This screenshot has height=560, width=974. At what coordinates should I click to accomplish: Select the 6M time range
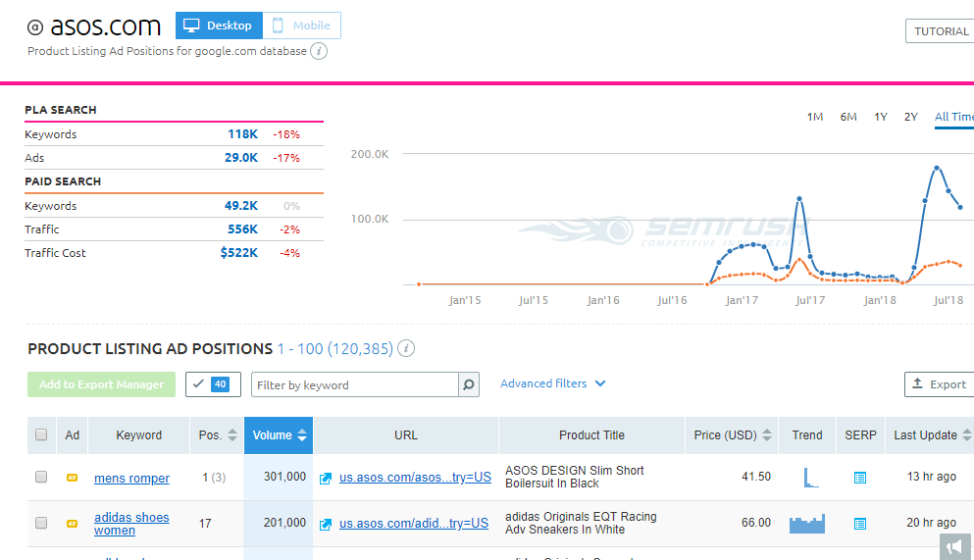pyautogui.click(x=847, y=117)
